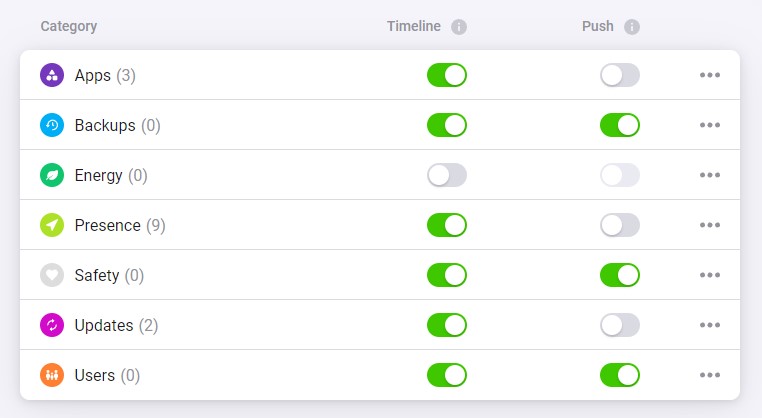Image resolution: width=762 pixels, height=418 pixels.
Task: Click the blue Backups clock icon
Action: coord(52,125)
